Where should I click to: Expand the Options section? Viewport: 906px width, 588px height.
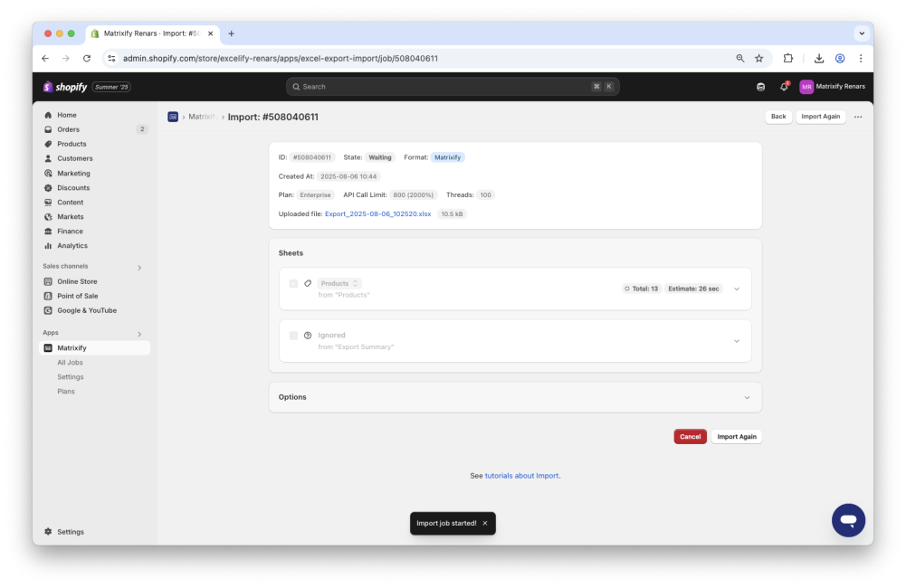point(748,396)
